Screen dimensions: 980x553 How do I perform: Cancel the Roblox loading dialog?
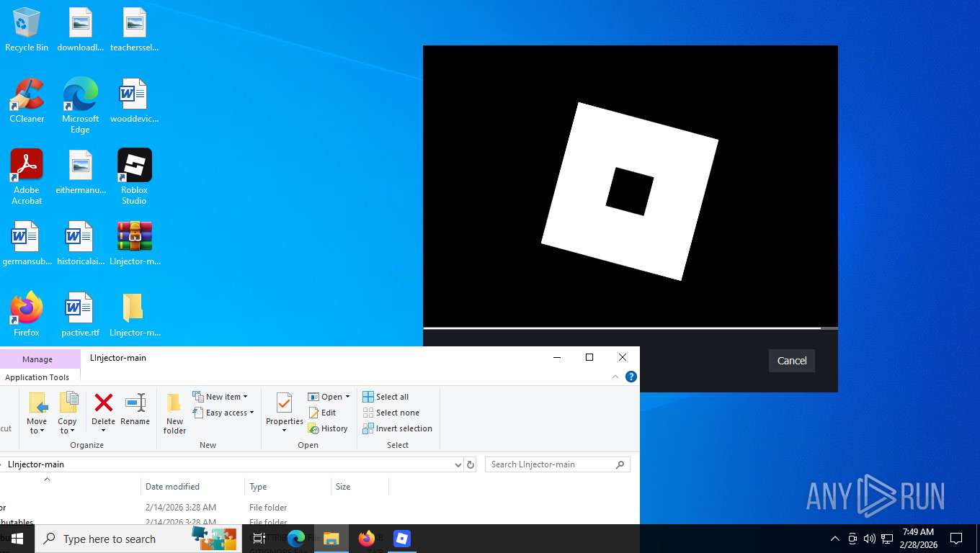791,361
